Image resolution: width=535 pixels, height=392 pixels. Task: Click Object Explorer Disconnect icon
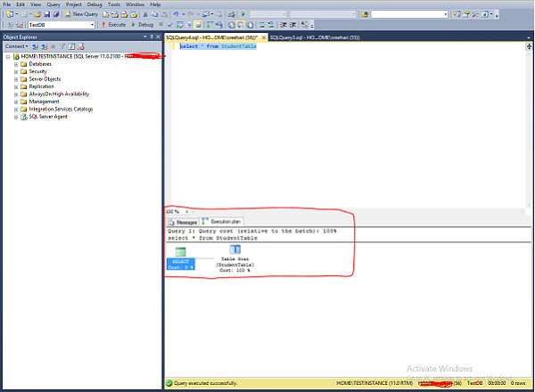[44, 46]
